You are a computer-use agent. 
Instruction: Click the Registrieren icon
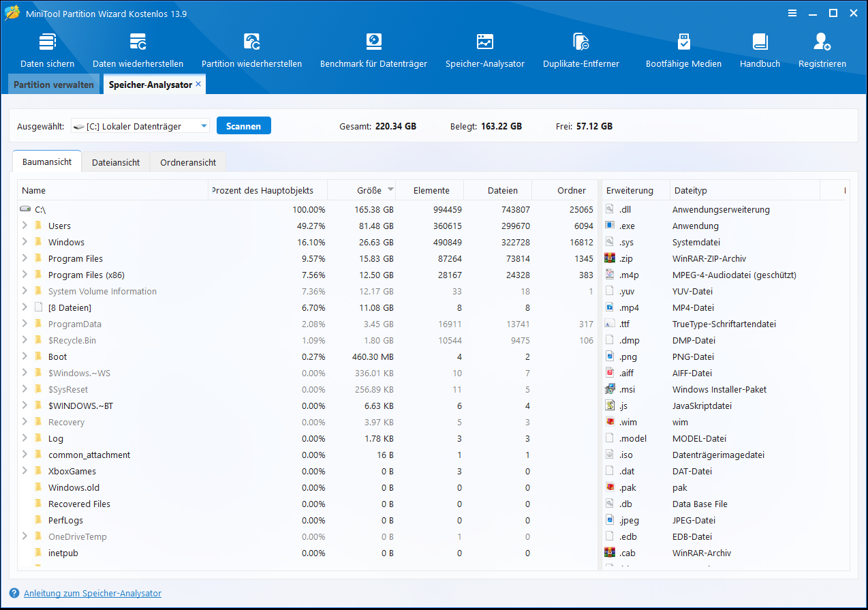(x=822, y=50)
